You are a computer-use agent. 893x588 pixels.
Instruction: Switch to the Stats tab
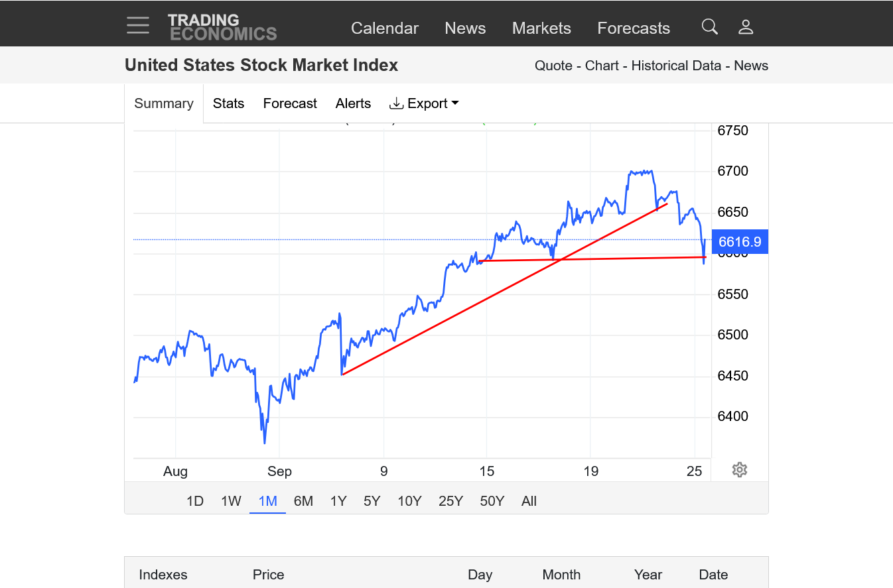click(x=228, y=103)
